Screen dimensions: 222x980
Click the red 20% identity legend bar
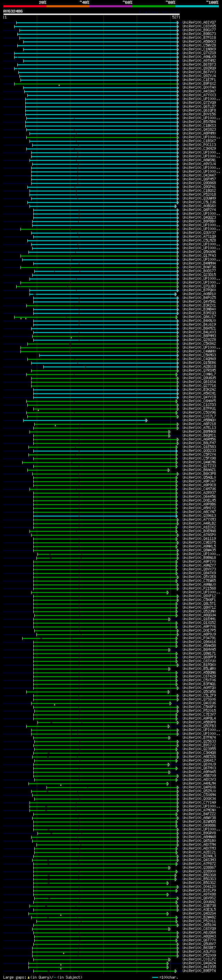point(25,6)
